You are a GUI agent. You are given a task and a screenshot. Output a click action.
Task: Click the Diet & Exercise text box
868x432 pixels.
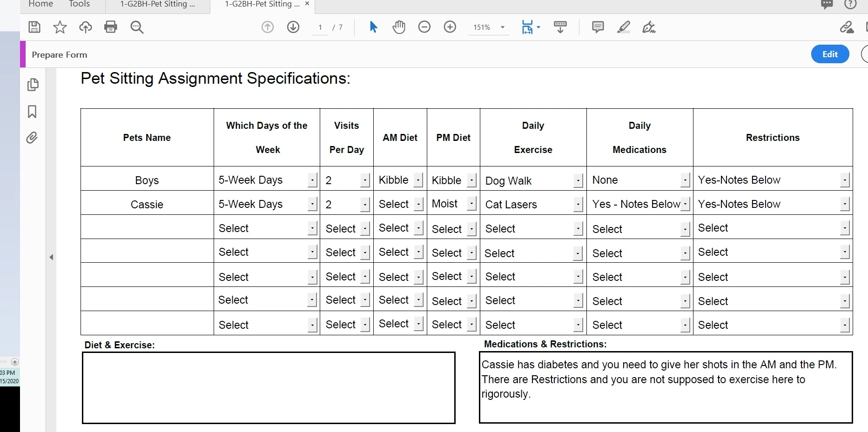pos(269,388)
